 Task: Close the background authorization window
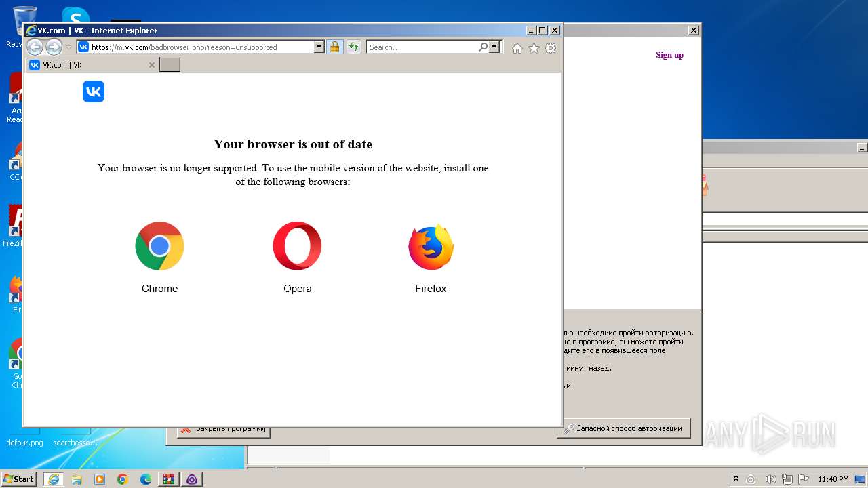click(693, 30)
